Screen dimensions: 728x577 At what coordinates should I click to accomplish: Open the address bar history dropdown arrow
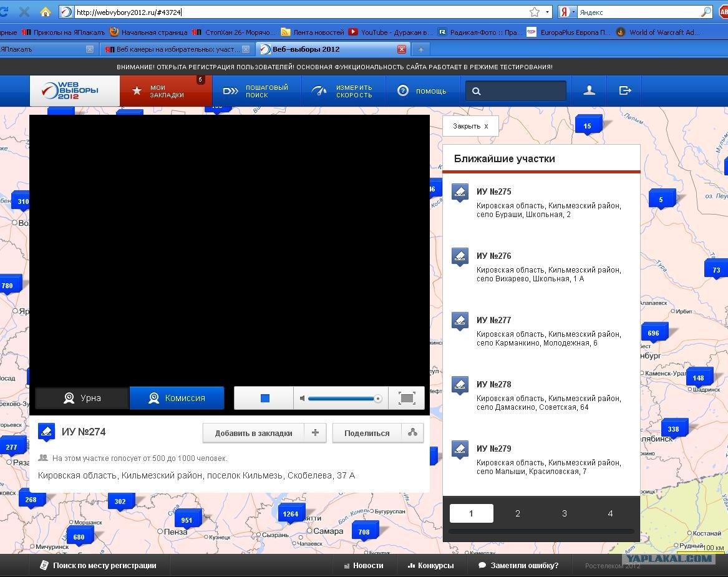pos(547,12)
